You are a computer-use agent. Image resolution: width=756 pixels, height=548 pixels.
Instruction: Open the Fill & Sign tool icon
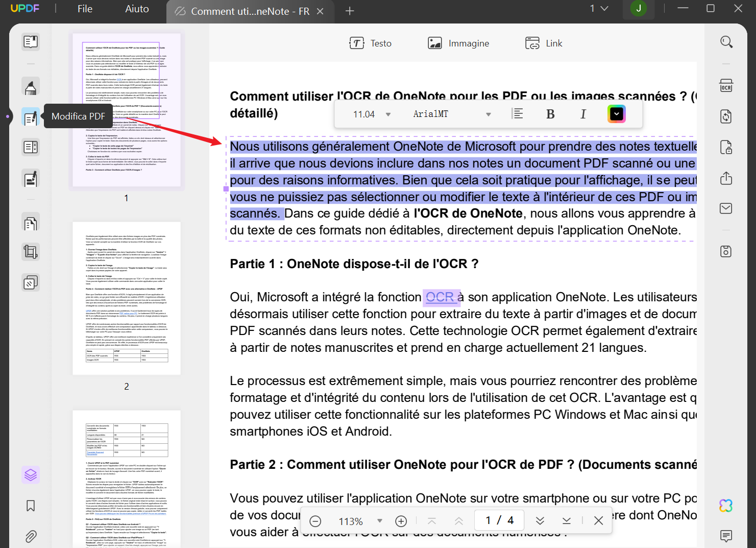pyautogui.click(x=31, y=179)
